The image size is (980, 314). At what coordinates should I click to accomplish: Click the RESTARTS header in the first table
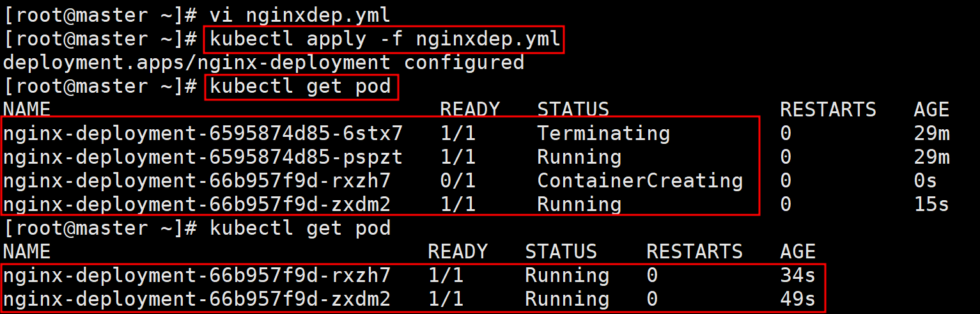pos(828,109)
